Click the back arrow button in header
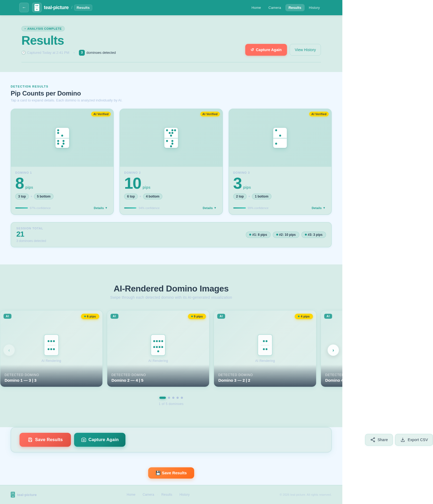Viewport: 433px width, 504px height. [x=24, y=7]
